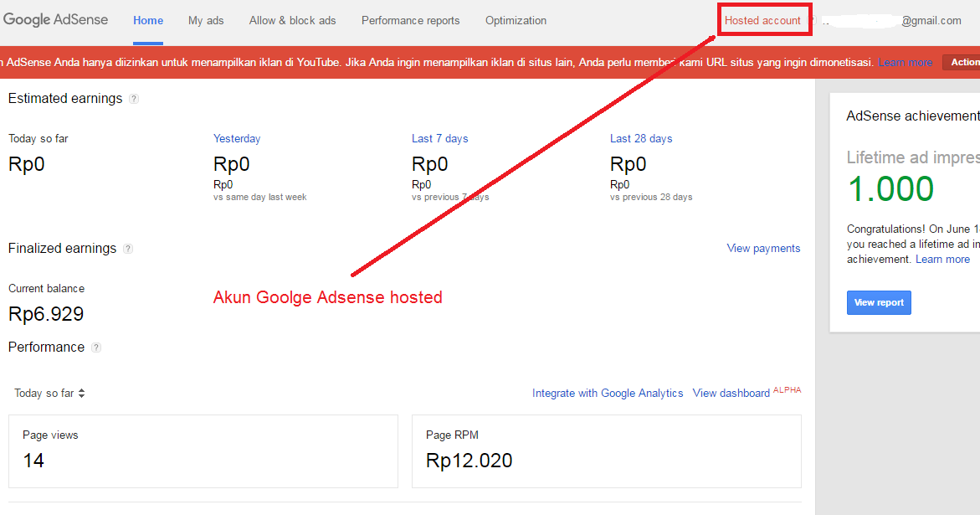Switch to the Home tab
Image resolution: width=980 pixels, height=515 pixels.
[148, 20]
